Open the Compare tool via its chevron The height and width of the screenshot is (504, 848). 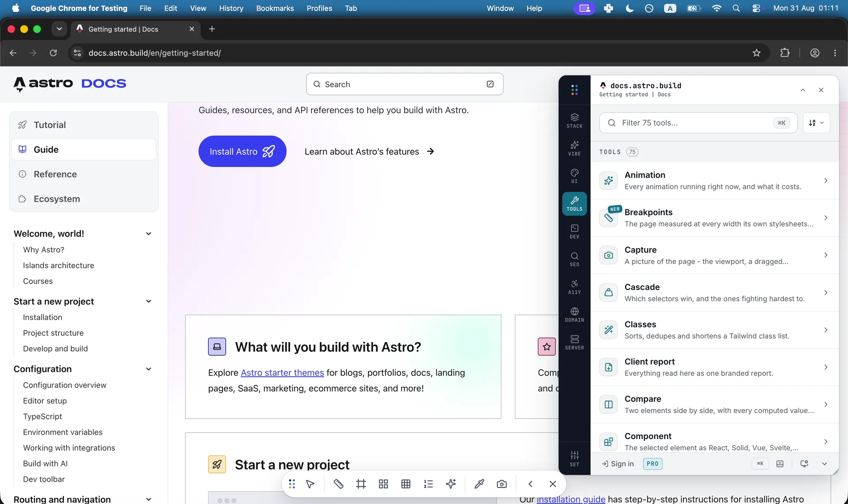point(825,404)
